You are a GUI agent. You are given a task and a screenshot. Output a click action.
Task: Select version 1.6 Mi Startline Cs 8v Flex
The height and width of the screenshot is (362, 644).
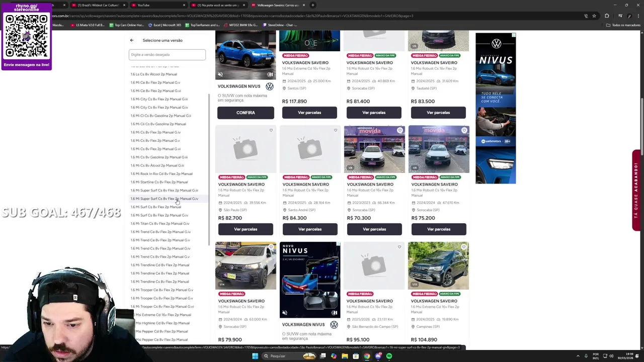coord(159,182)
